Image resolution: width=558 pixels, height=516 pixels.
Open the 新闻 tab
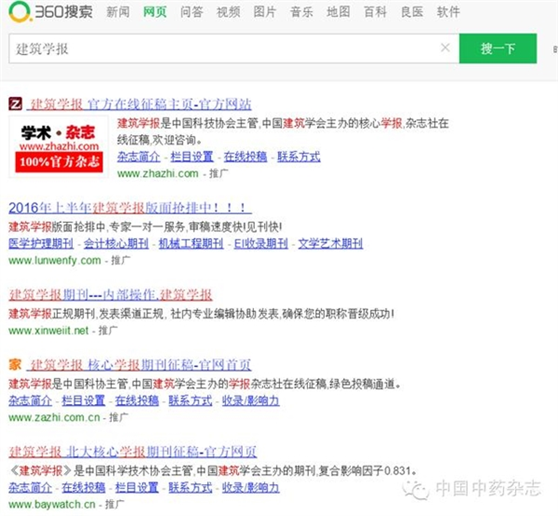pos(118,12)
